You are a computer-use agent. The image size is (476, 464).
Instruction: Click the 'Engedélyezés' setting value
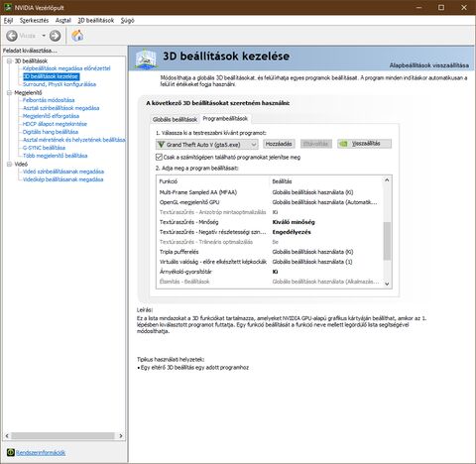[x=292, y=232]
